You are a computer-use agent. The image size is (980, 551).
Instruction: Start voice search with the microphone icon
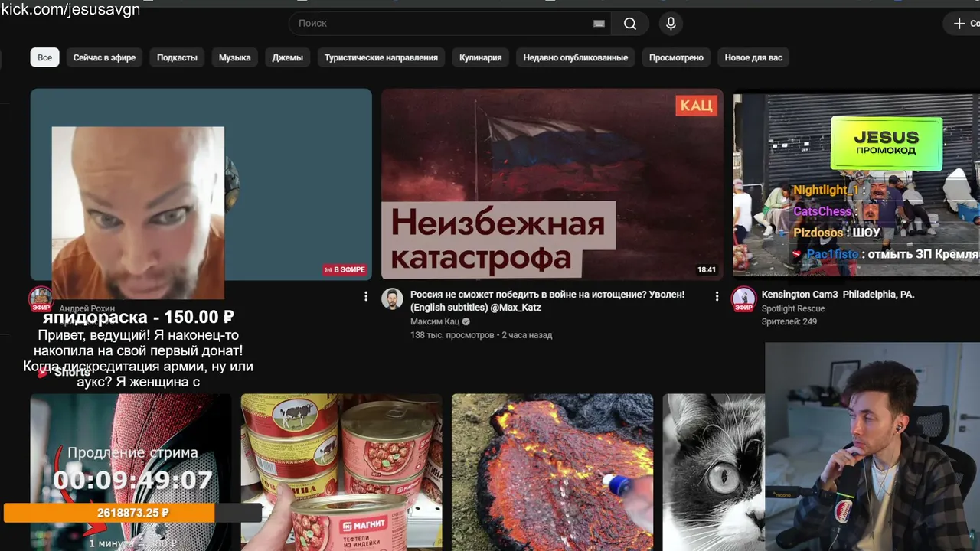coord(671,24)
